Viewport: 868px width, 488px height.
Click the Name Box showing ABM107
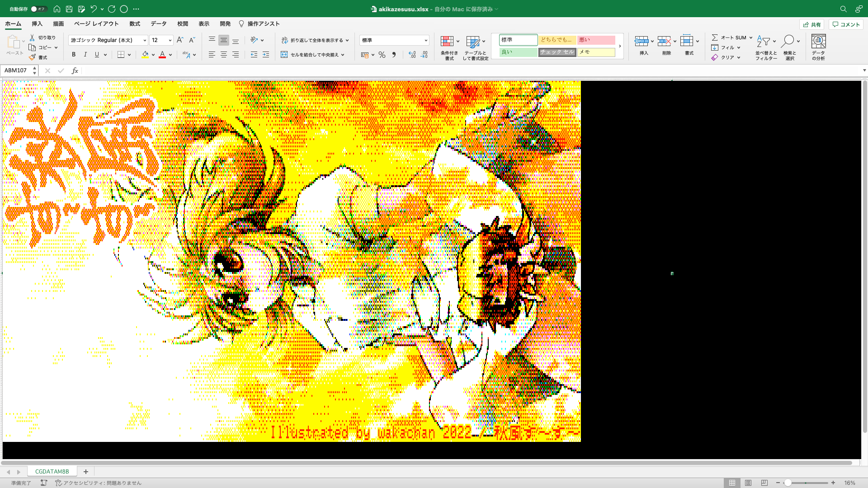pos(16,70)
